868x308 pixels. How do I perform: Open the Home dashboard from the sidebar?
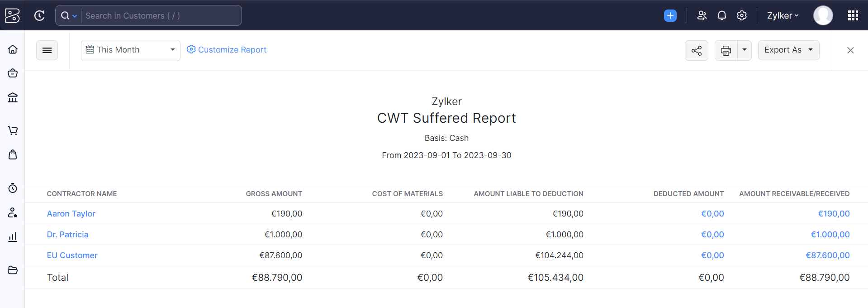[x=12, y=49]
